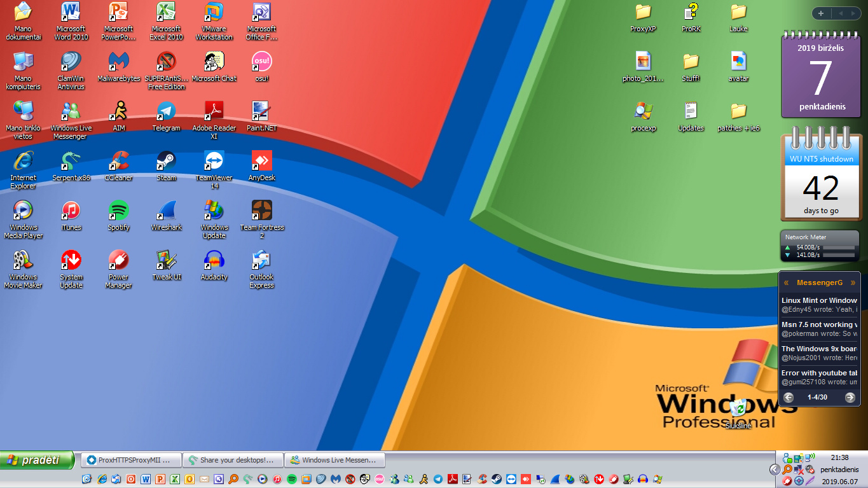The width and height of the screenshot is (868, 488).
Task: Select the Microsoft Chat desktop icon
Action: pyautogui.click(x=214, y=67)
